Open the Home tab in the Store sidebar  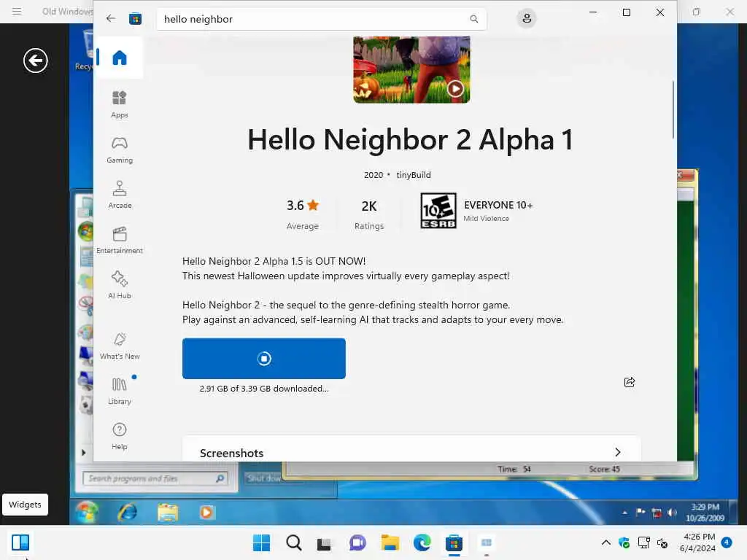click(x=120, y=58)
